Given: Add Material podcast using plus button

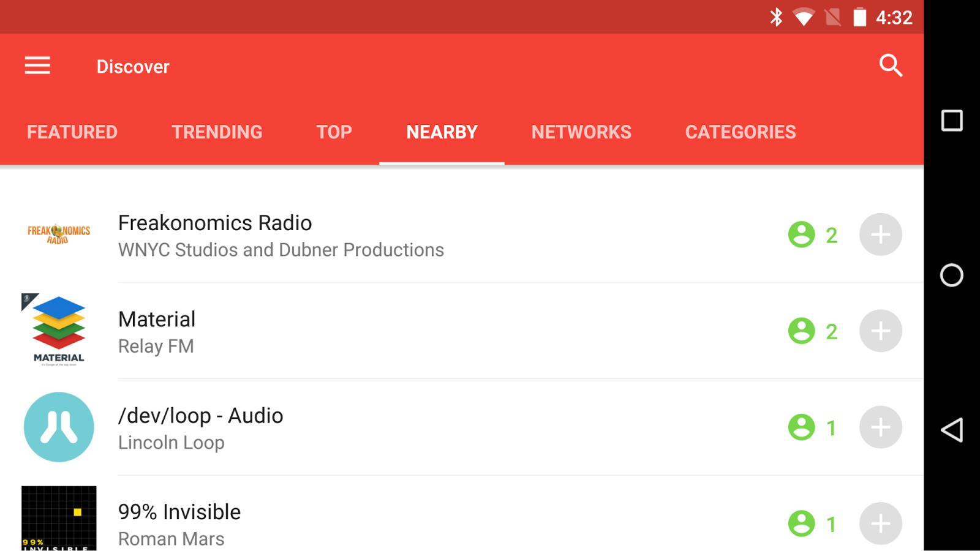Looking at the screenshot, I should click(x=880, y=331).
